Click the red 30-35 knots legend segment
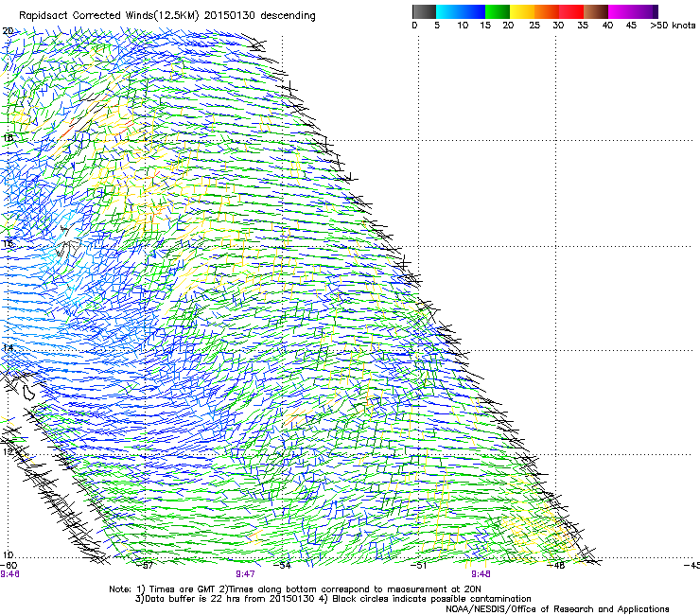Screen dimensions: 700x615 (571, 12)
